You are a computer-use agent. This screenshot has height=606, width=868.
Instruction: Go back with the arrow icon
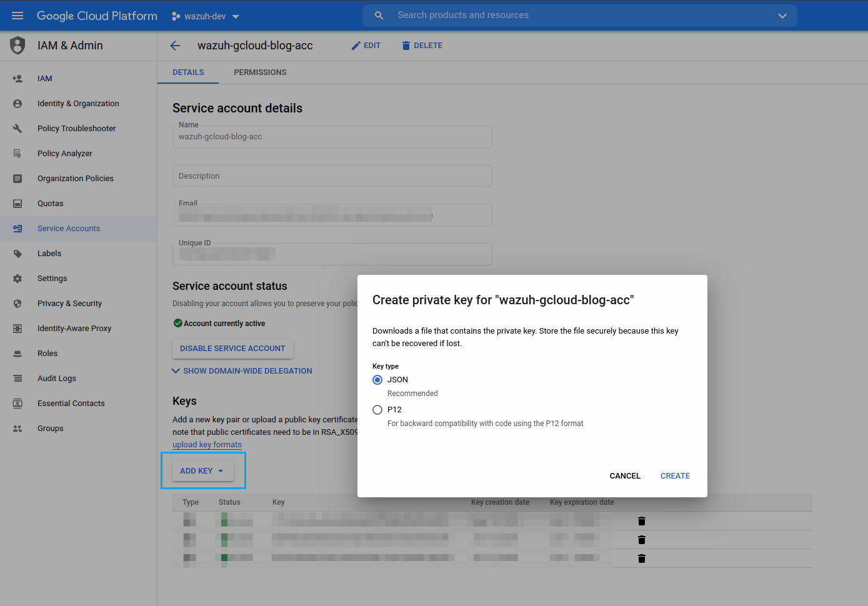[175, 46]
